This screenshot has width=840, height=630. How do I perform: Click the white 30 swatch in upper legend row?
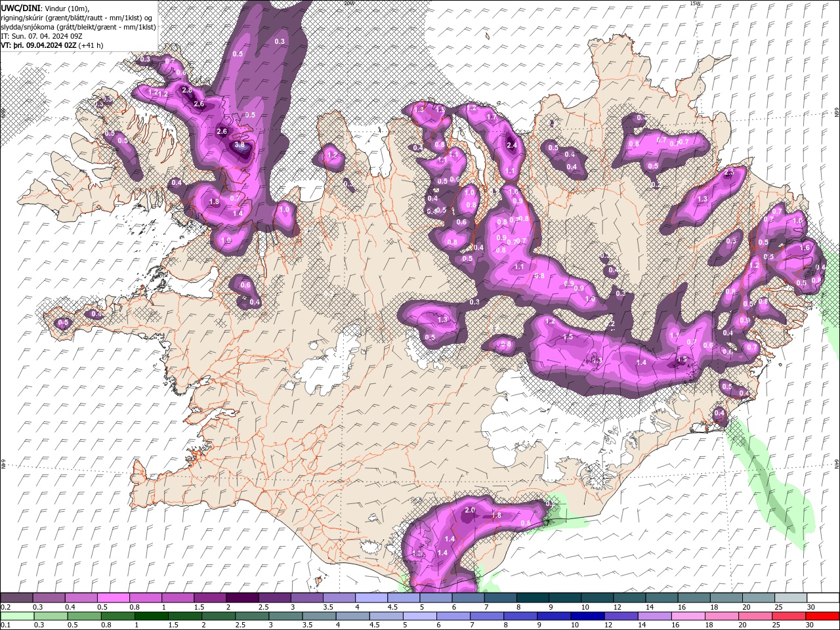pyautogui.click(x=823, y=598)
